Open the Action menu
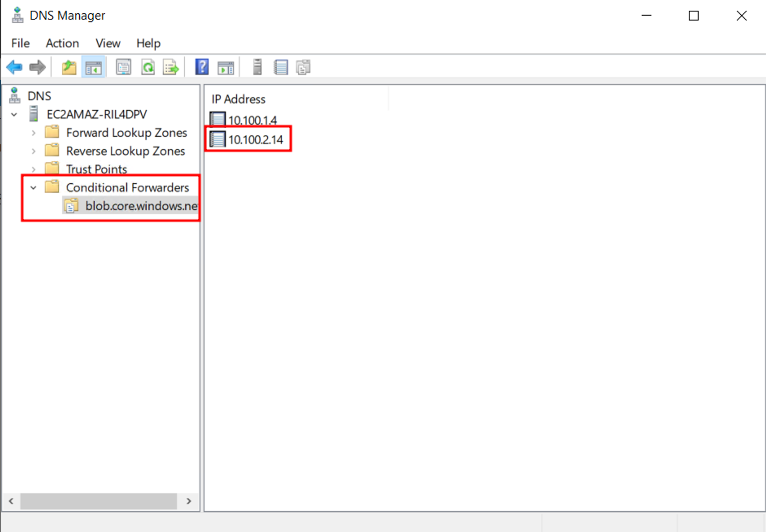Screen dimensions: 766x532 62,43
